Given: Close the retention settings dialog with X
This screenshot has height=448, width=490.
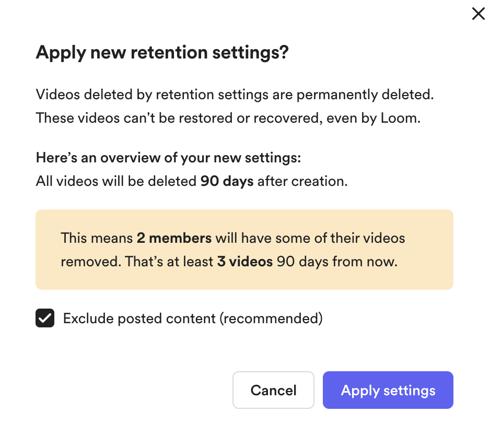Looking at the screenshot, I should pos(478,14).
